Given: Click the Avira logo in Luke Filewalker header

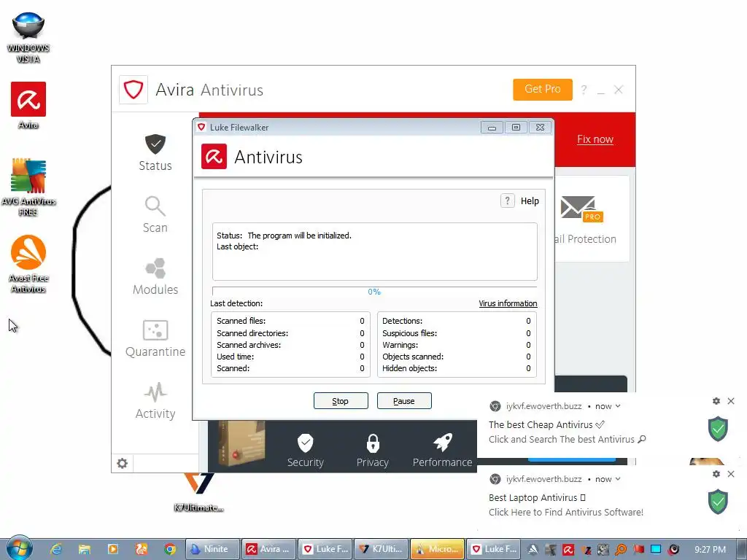Looking at the screenshot, I should (x=214, y=157).
